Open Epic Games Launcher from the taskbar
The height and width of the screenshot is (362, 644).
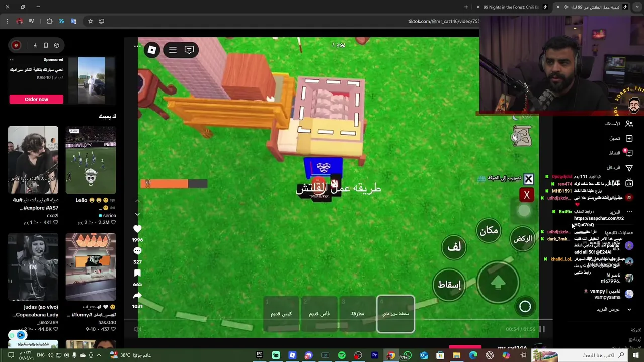pyautogui.click(x=260, y=355)
